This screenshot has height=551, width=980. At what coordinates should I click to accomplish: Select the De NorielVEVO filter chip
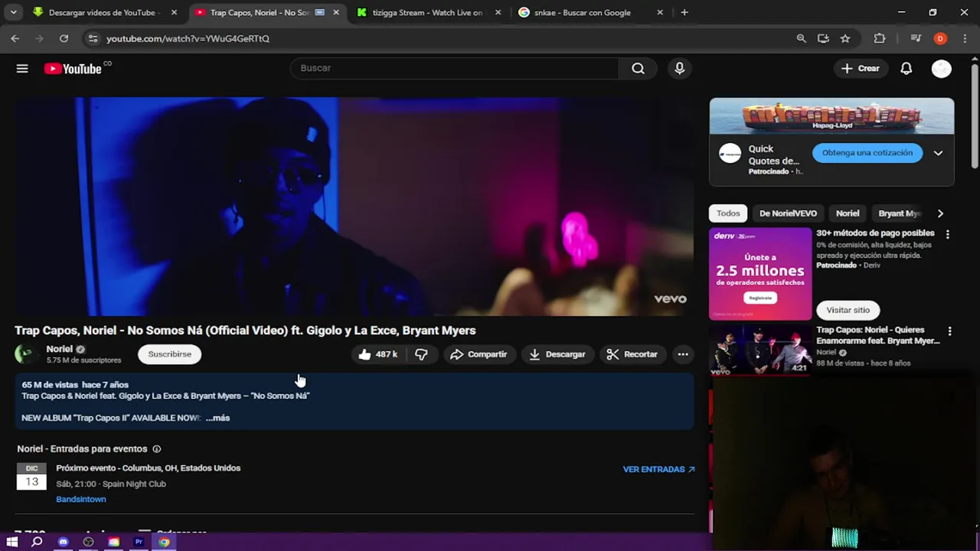pyautogui.click(x=788, y=214)
